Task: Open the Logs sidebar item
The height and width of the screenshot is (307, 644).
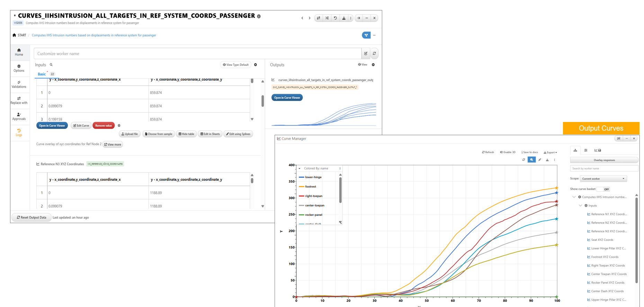Action: click(x=19, y=132)
